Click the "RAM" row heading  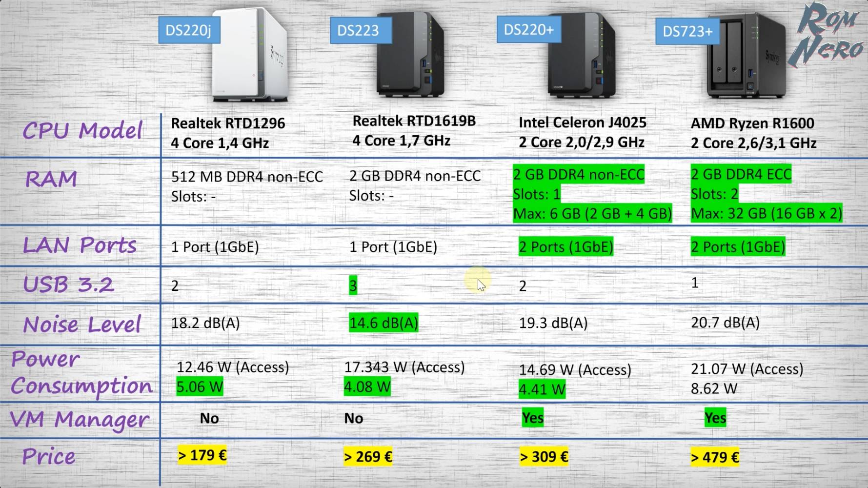[51, 179]
